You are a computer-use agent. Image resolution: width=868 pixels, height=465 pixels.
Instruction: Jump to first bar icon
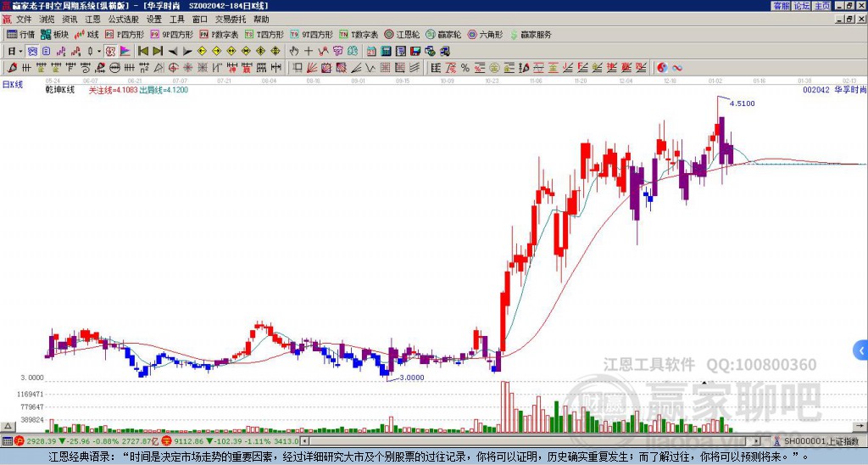tap(142, 52)
